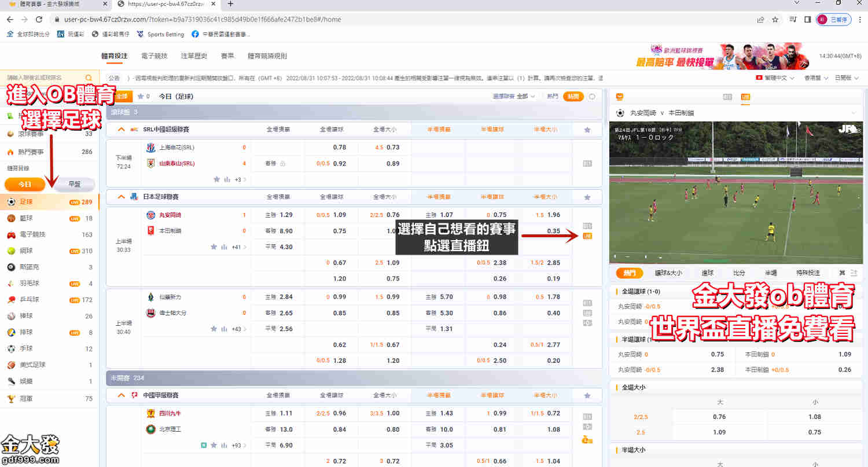This screenshot has width=868, height=467.
Task: Open 賽果 top menu
Action: [x=227, y=56]
